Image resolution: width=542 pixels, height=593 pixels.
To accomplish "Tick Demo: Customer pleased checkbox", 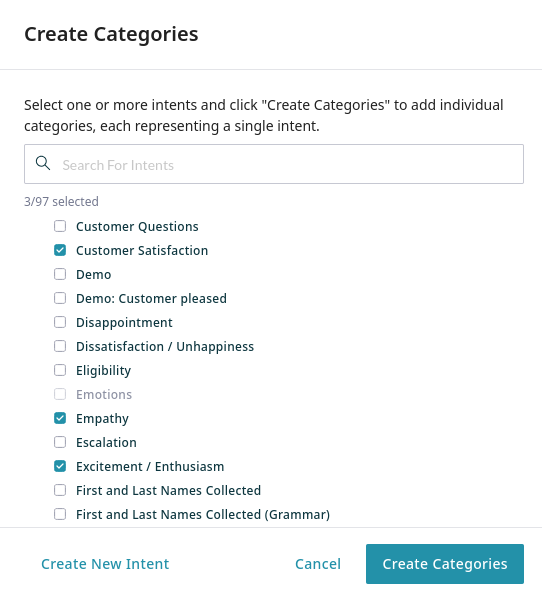I will (60, 298).
